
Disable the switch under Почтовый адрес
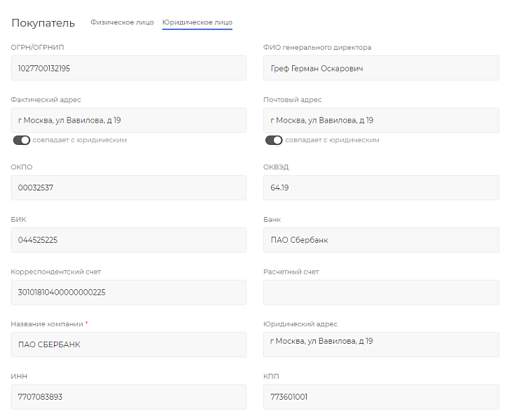pos(274,140)
